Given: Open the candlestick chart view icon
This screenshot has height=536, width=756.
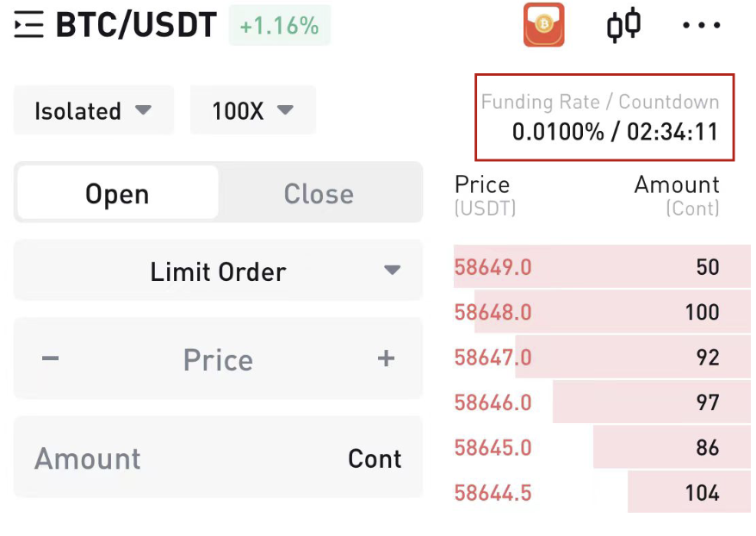Looking at the screenshot, I should (623, 25).
